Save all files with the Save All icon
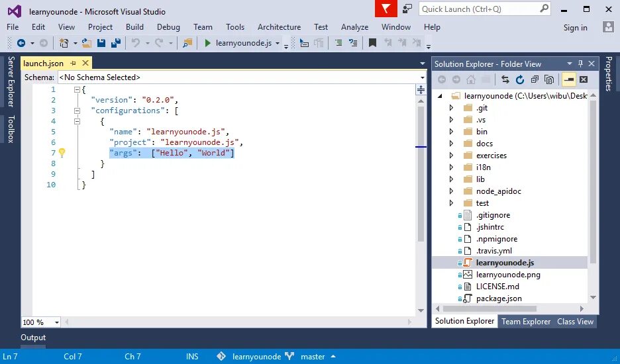620x364 pixels. [x=115, y=43]
